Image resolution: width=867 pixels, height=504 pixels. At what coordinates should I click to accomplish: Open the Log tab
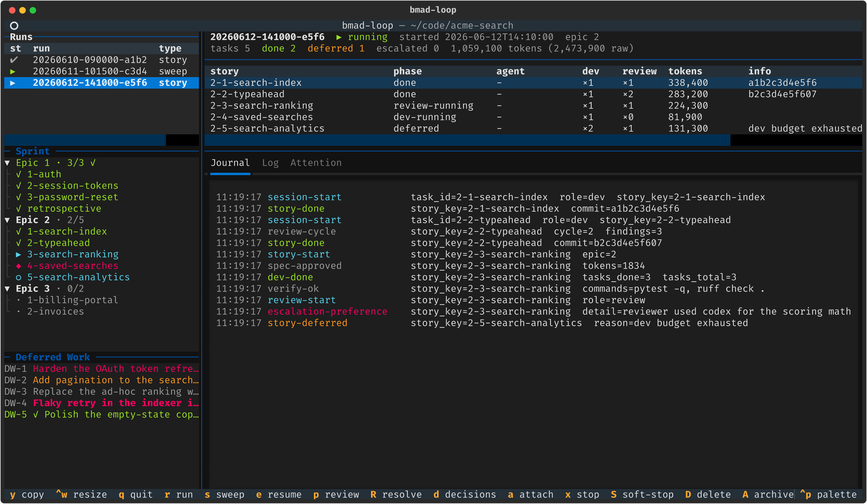pos(270,163)
